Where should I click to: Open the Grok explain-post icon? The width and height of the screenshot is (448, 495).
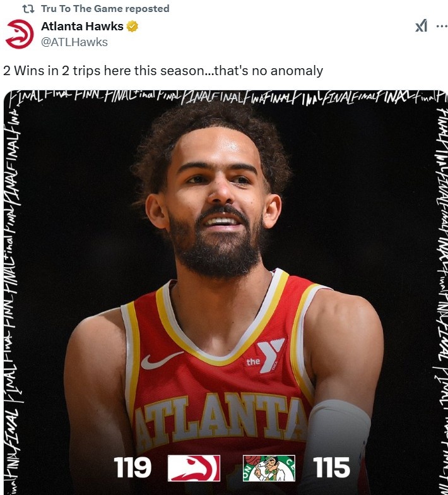click(x=421, y=26)
